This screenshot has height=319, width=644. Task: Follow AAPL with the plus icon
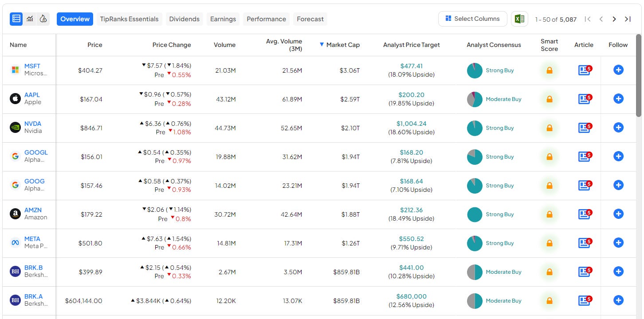point(618,99)
